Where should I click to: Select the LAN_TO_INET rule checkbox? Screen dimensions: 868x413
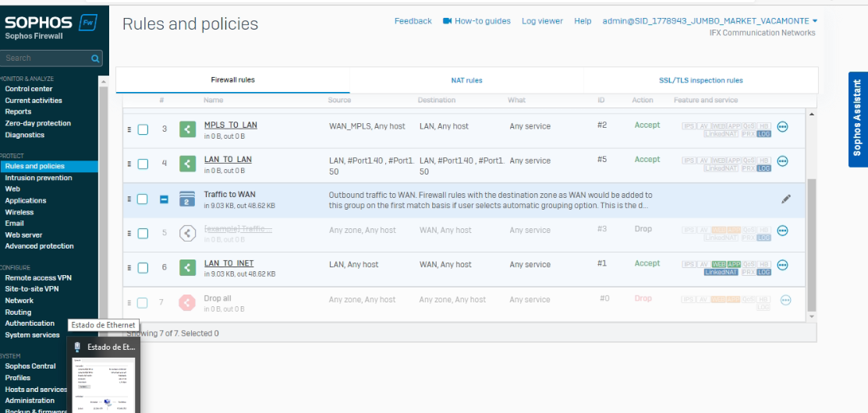(x=143, y=268)
